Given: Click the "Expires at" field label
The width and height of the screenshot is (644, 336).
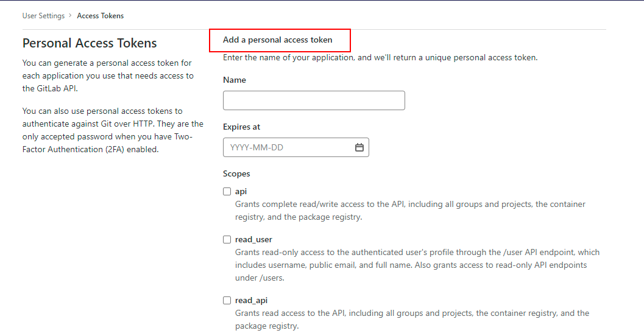Looking at the screenshot, I should (242, 127).
